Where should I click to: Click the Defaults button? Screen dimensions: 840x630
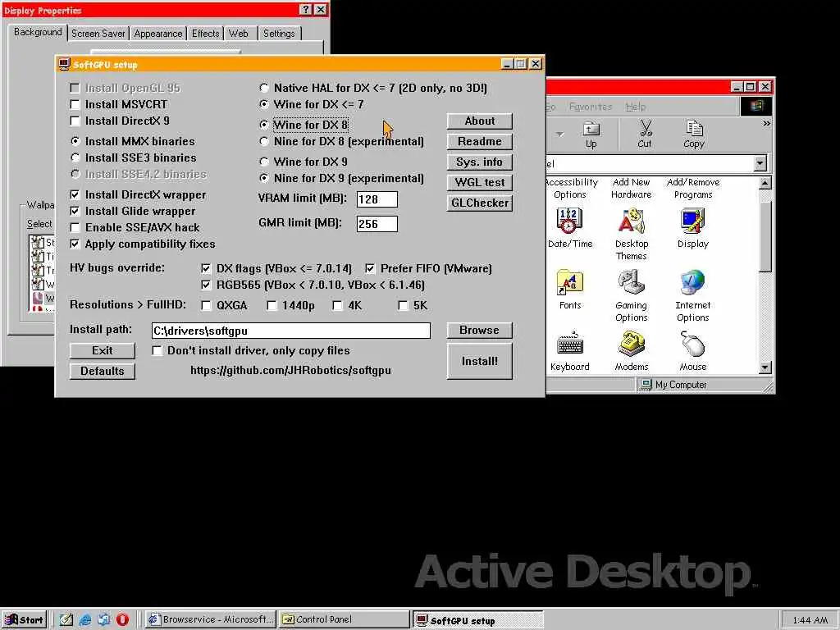click(x=103, y=372)
